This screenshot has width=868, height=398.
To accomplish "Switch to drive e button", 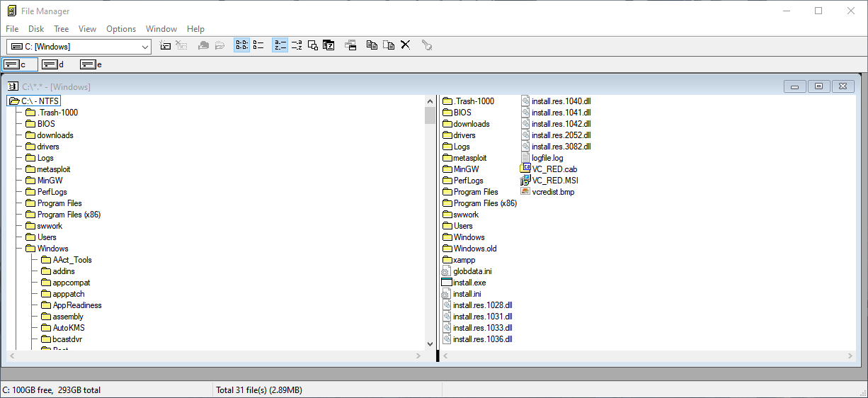I will tap(92, 64).
